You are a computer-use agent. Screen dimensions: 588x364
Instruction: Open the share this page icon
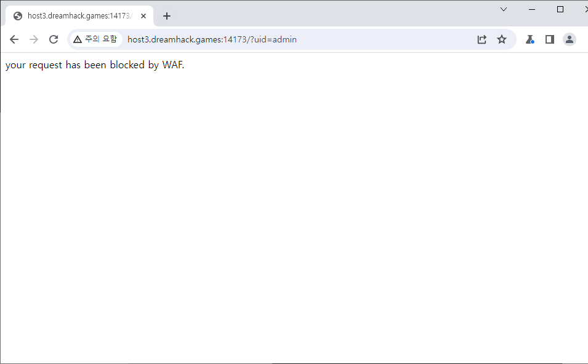[482, 39]
